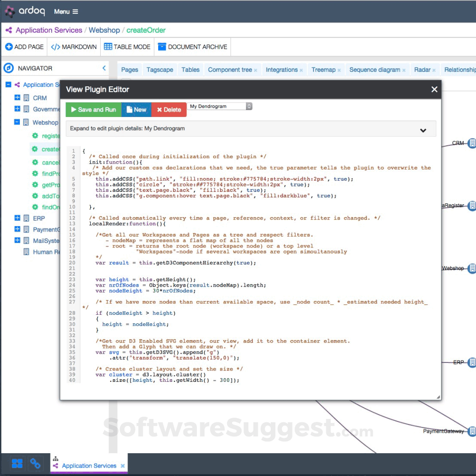Open the My Dendrogram plugin dropdown
This screenshot has height=476, width=476.
click(221, 106)
